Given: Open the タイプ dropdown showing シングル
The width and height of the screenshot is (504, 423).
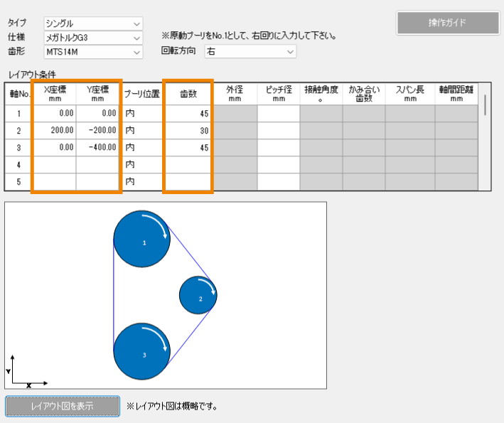Looking at the screenshot, I should click(x=93, y=23).
